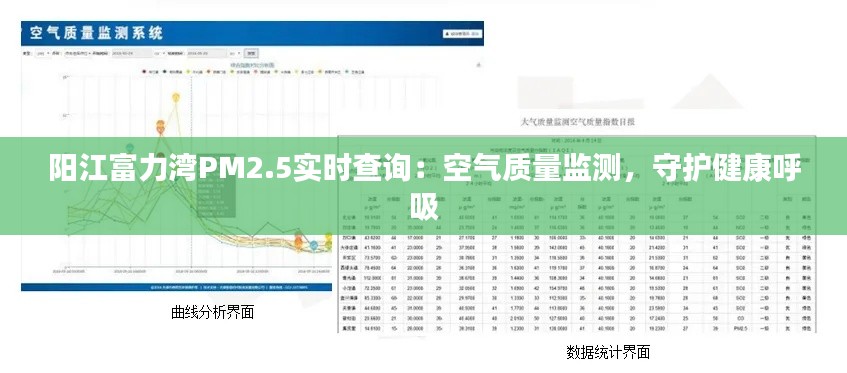The width and height of the screenshot is (847, 373).
Task: Click the user account button in blue header
Action: (x=462, y=33)
